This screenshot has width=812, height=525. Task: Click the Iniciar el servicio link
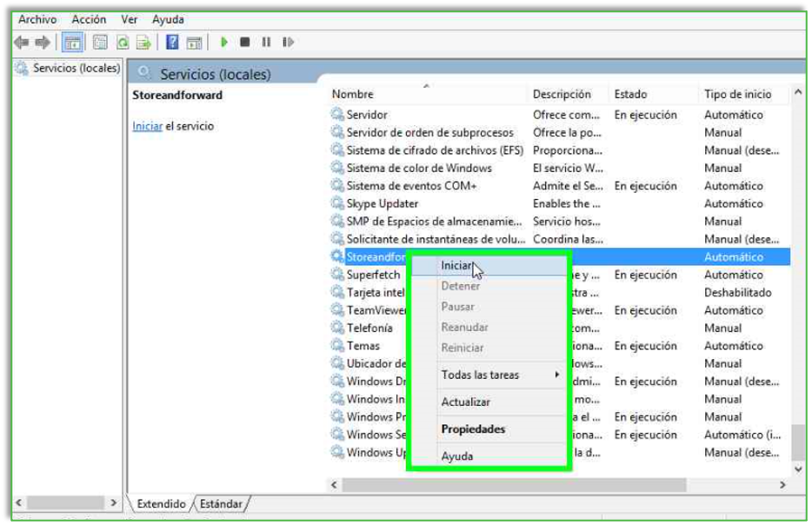click(x=147, y=126)
